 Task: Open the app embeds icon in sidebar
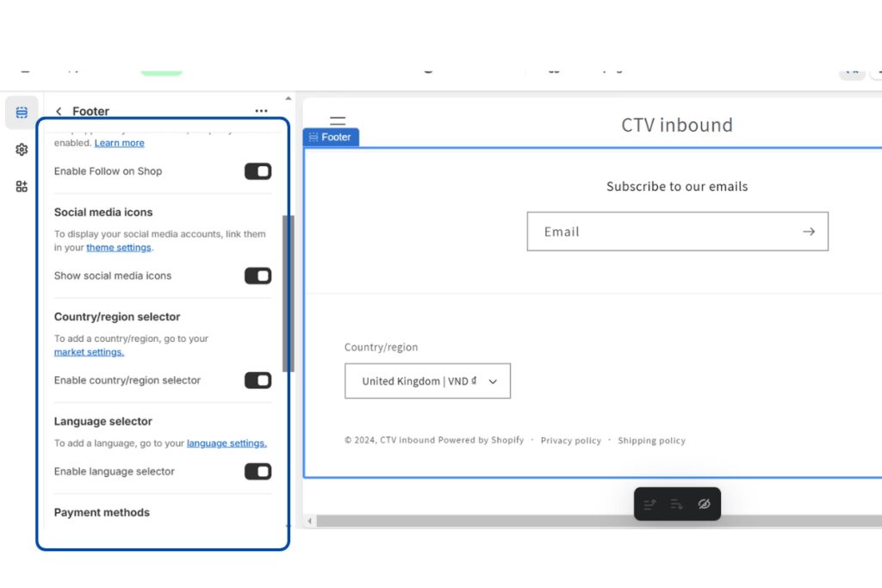(x=22, y=187)
